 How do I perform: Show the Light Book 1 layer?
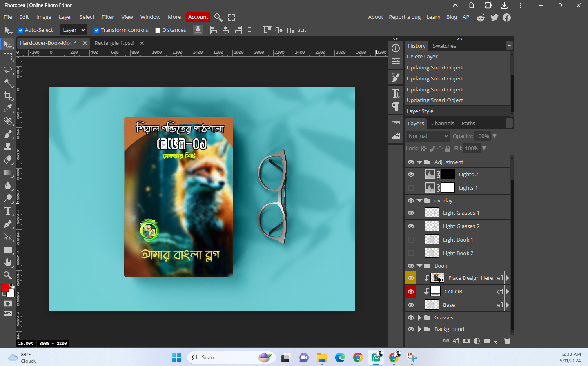[411, 240]
